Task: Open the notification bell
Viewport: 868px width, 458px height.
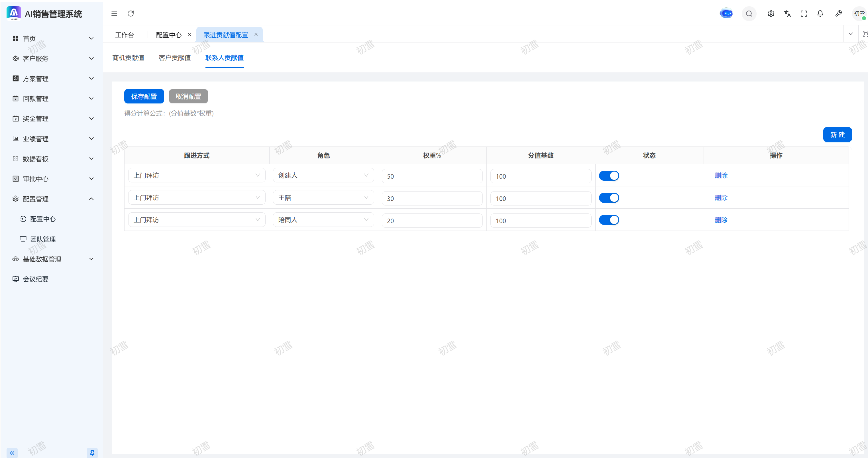Action: tap(820, 13)
